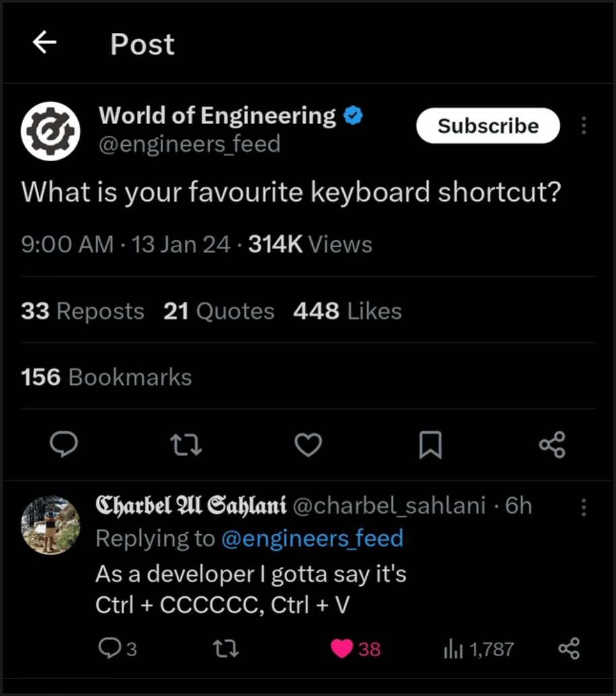The image size is (616, 696).
Task: Share the main post
Action: click(x=553, y=444)
